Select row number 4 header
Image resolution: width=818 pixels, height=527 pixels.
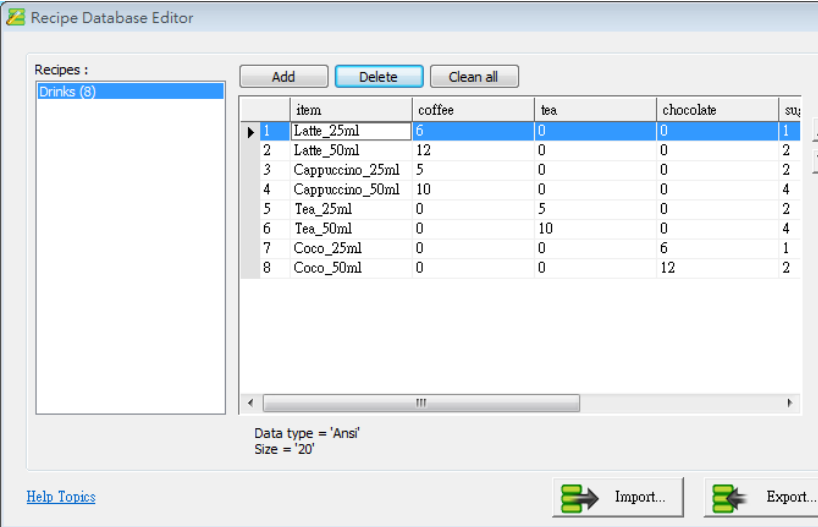coord(275,190)
